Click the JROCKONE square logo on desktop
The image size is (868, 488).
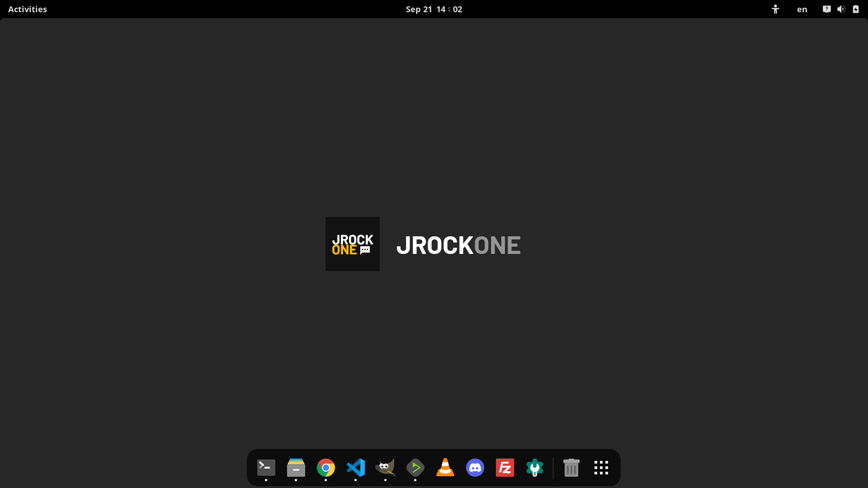pos(353,244)
